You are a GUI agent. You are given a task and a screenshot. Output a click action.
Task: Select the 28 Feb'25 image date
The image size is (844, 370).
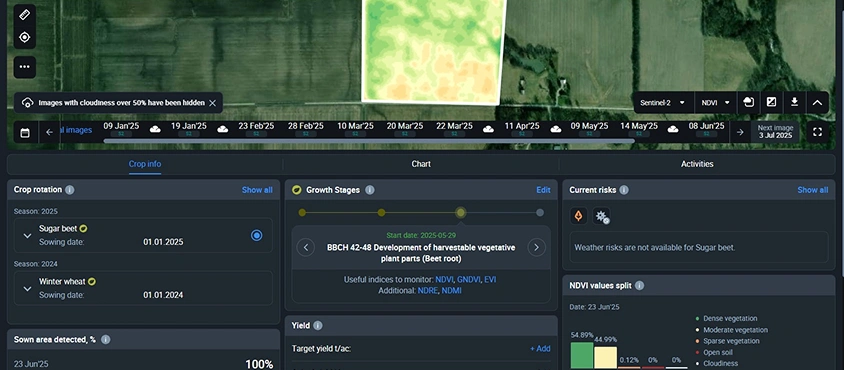(x=306, y=129)
